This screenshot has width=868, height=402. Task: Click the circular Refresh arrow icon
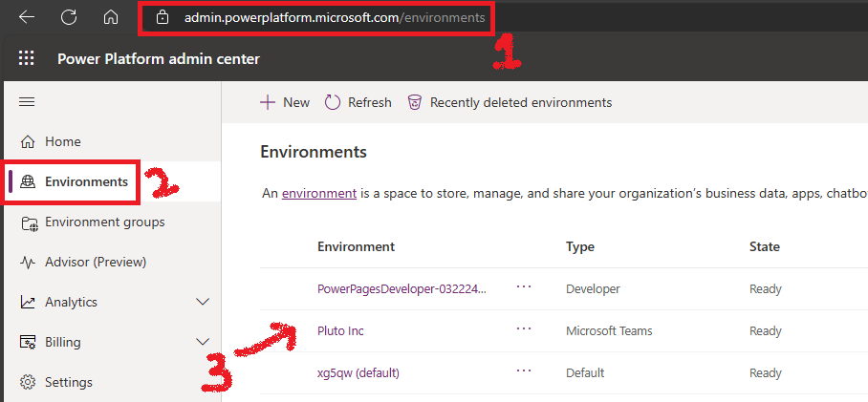(332, 102)
